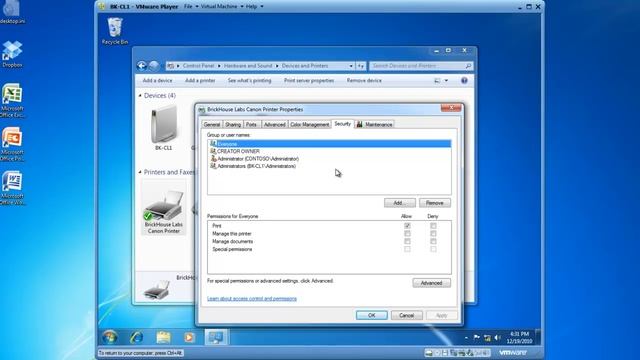Launch Internet Explorer from the taskbar
Image resolution: width=640 pixels, height=360 pixels.
136,337
